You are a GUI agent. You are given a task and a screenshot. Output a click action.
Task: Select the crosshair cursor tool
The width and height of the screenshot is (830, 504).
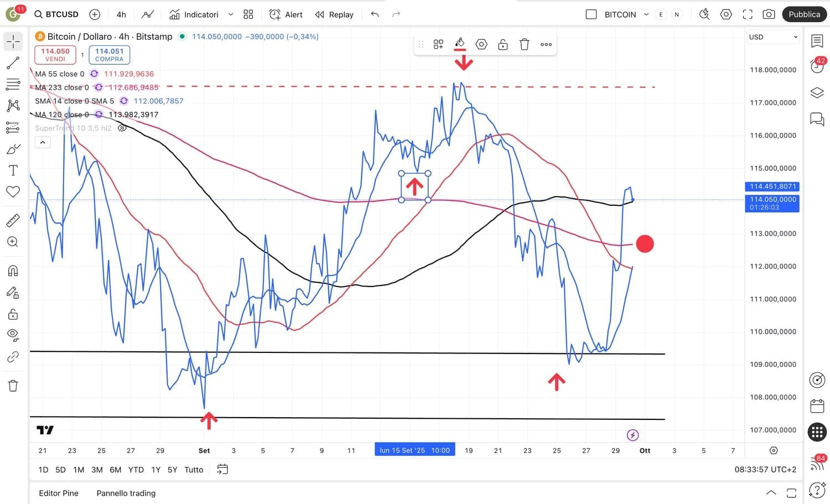coord(13,41)
